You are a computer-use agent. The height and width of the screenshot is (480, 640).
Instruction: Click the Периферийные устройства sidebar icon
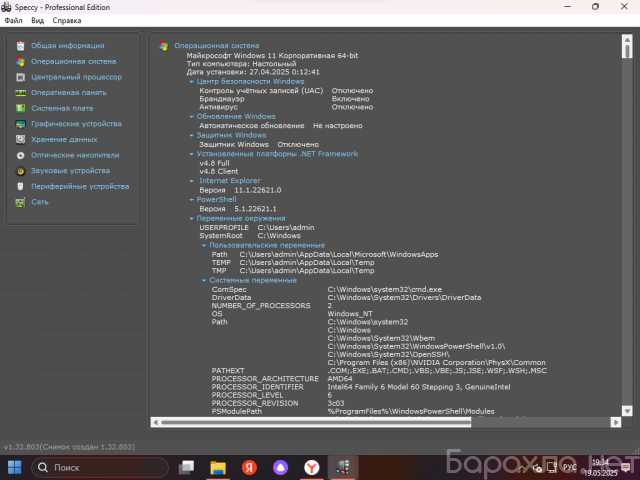click(x=20, y=187)
